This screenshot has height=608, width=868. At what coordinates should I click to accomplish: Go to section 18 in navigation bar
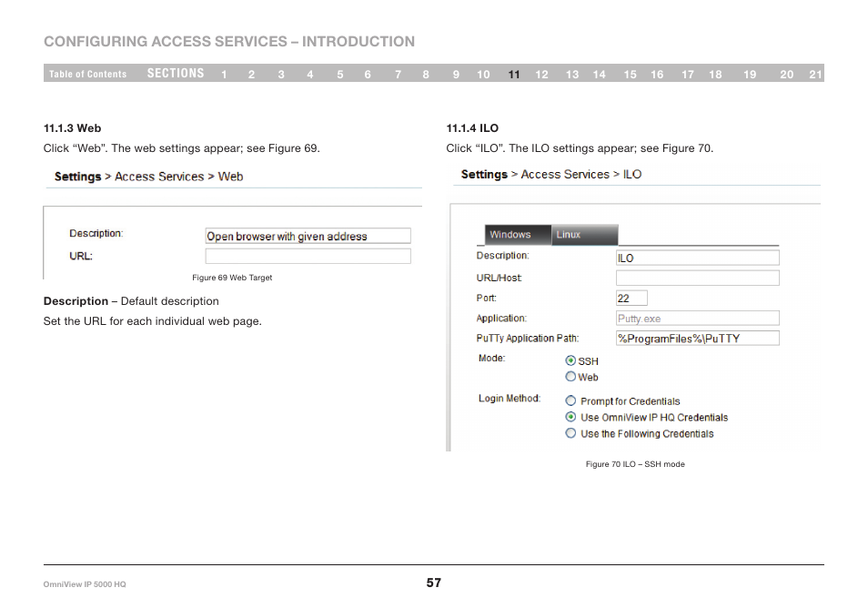coord(715,75)
